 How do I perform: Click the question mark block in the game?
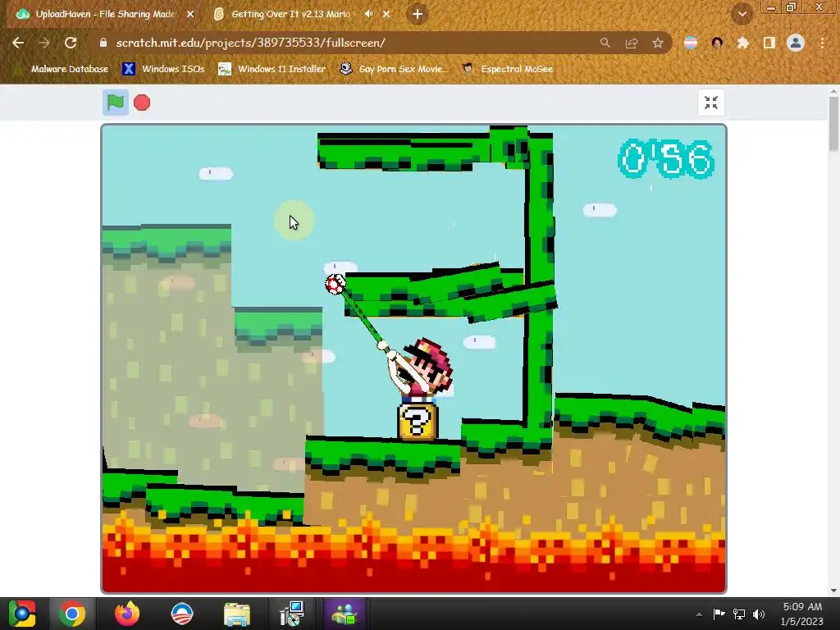pyautogui.click(x=418, y=422)
